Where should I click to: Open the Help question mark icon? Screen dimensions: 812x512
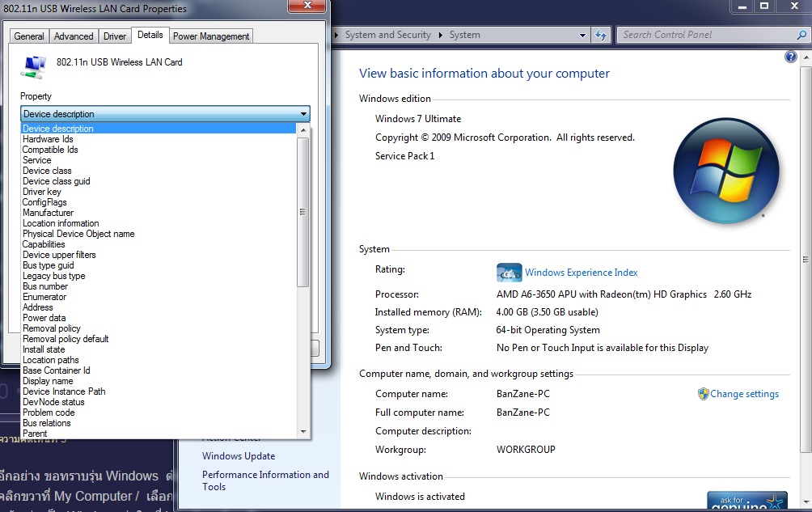[790, 57]
